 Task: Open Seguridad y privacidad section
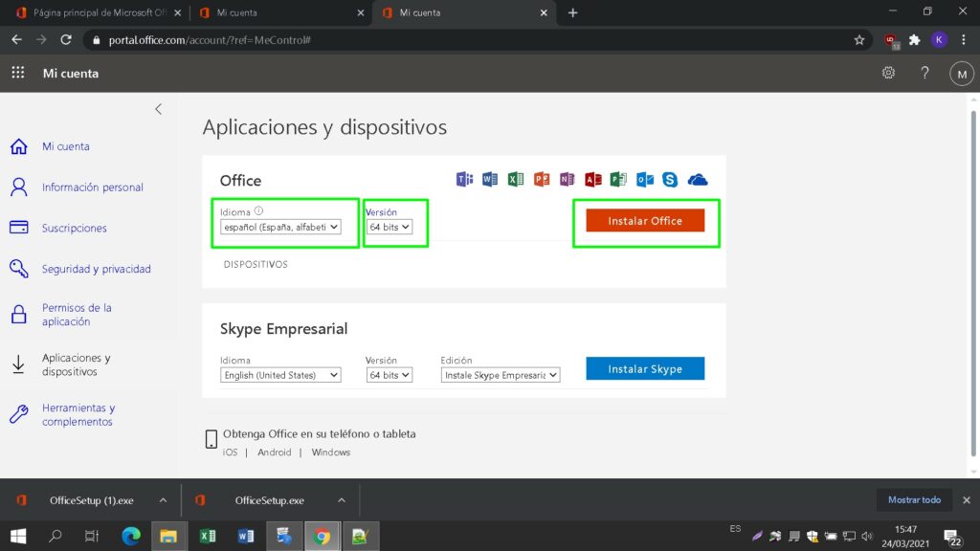(x=96, y=269)
